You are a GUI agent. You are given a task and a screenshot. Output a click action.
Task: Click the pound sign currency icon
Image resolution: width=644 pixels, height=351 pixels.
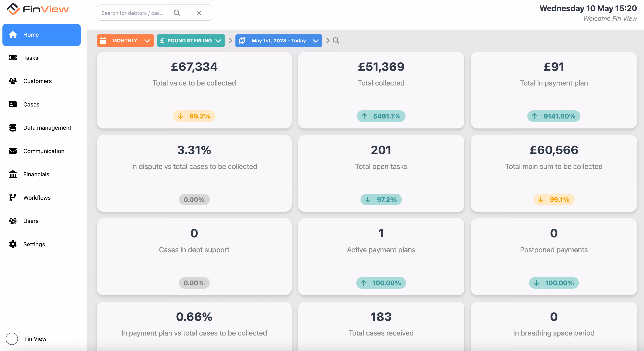click(x=162, y=41)
